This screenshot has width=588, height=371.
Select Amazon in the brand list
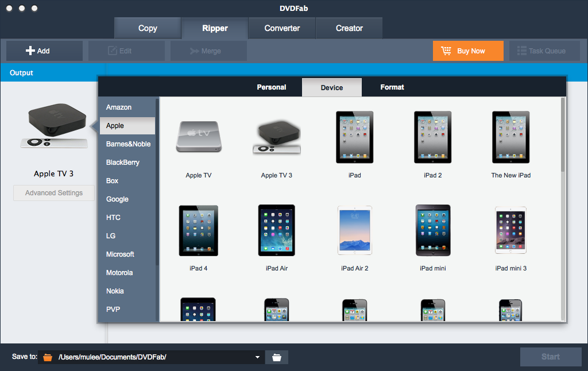point(119,107)
